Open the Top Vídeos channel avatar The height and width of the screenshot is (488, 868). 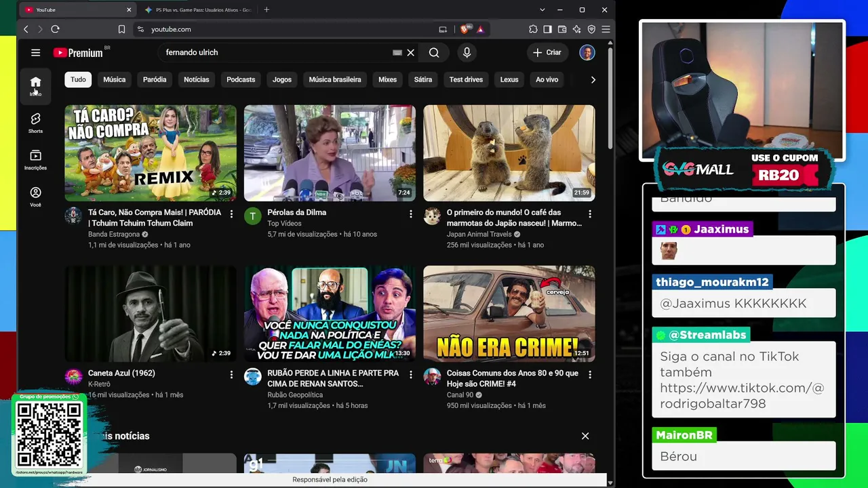(x=252, y=216)
